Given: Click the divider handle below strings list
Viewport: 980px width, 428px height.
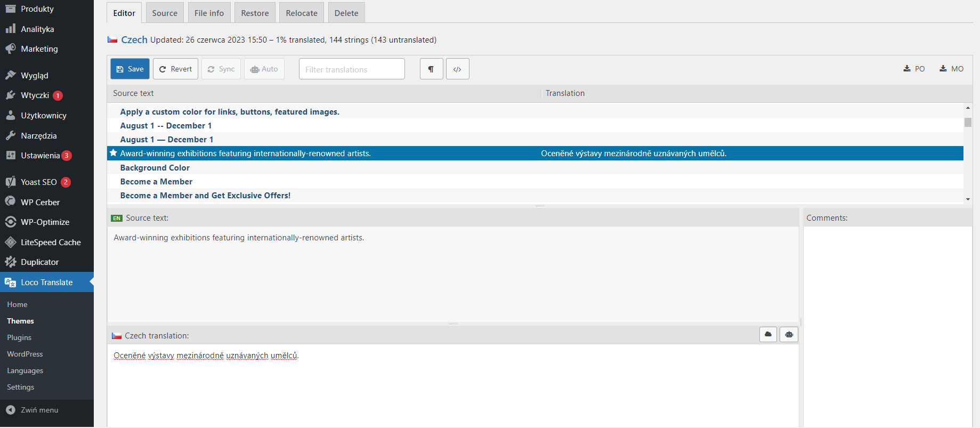Looking at the screenshot, I should [540, 206].
